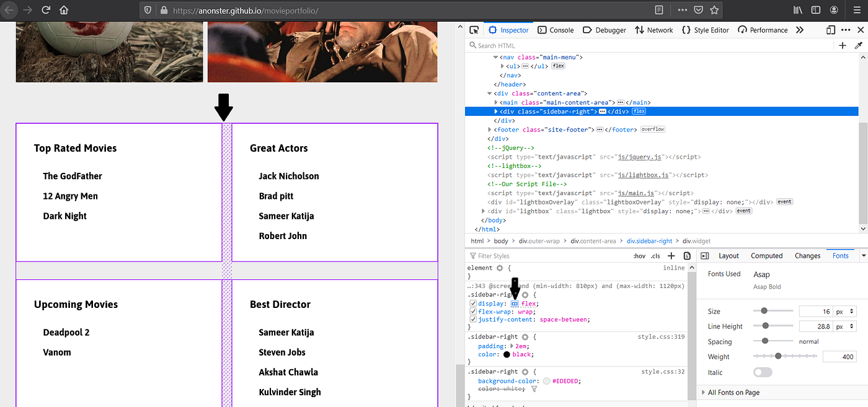Show more devtools tabs chevron
This screenshot has height=407, width=868.
tap(800, 30)
